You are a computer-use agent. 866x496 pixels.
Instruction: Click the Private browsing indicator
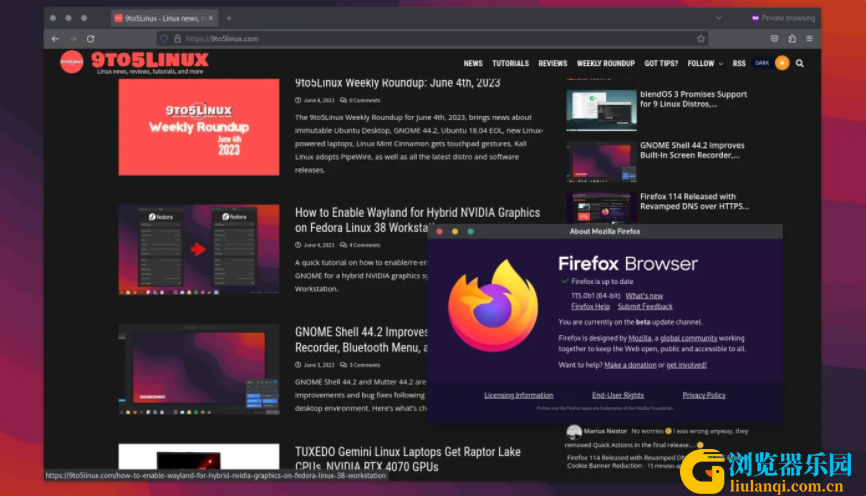click(783, 18)
